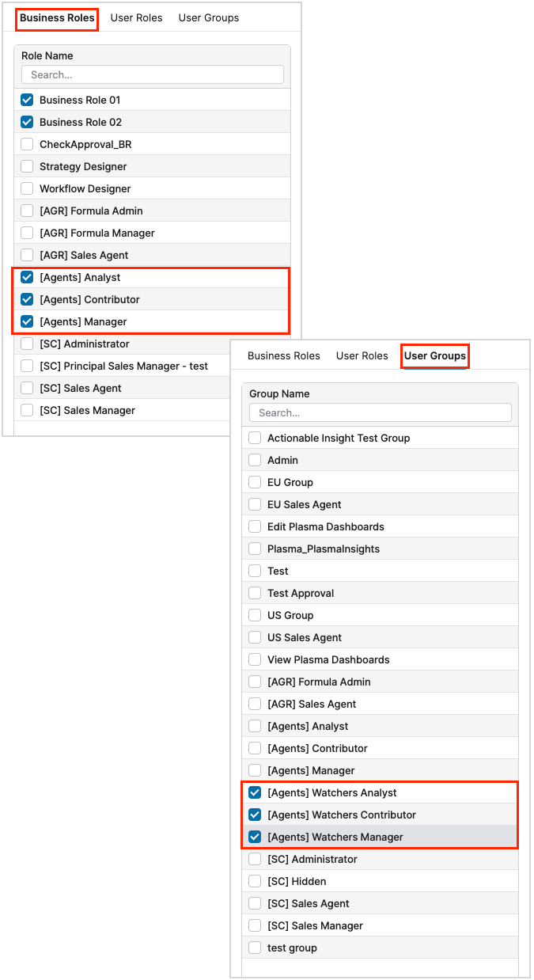
Task: Select the Workflow Designer role
Action: [x=27, y=188]
